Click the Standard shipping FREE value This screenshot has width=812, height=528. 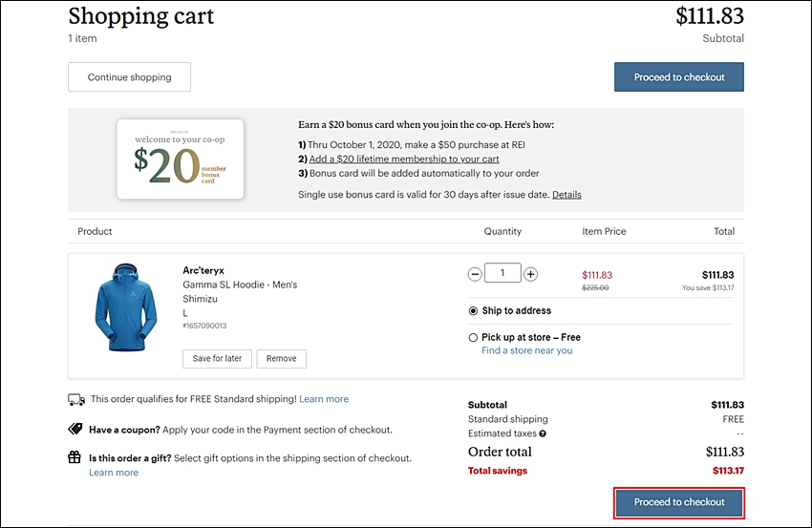coord(734,419)
